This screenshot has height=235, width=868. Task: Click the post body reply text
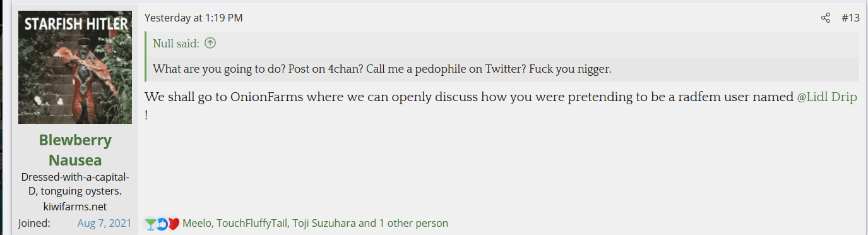point(501,106)
